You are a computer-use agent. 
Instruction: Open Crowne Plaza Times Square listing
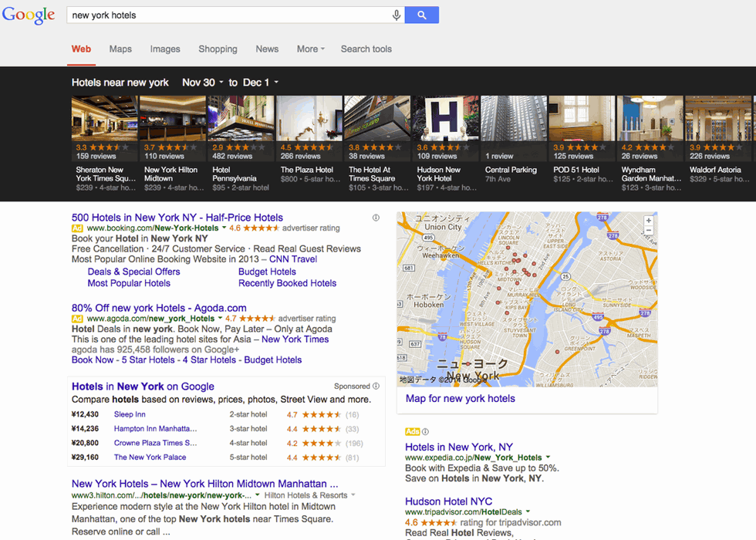click(155, 443)
